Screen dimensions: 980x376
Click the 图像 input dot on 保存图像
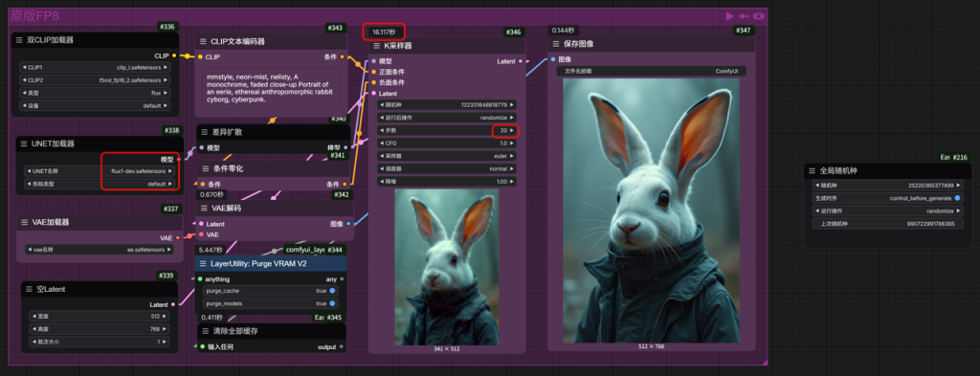pos(552,60)
